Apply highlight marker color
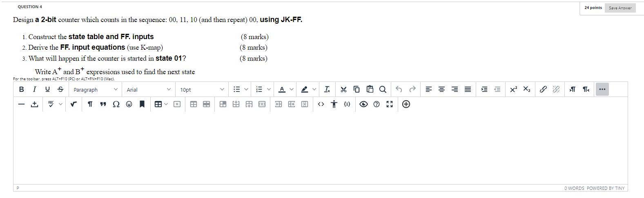 pos(304,89)
